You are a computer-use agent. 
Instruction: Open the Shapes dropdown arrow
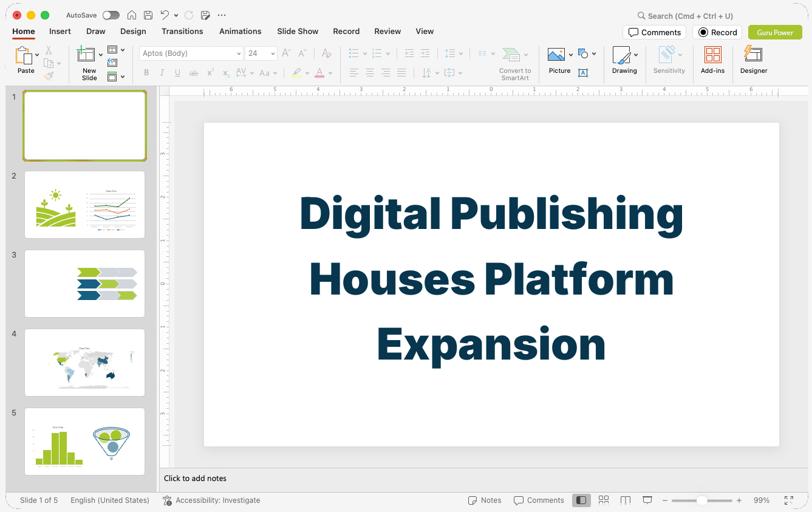pyautogui.click(x=593, y=54)
